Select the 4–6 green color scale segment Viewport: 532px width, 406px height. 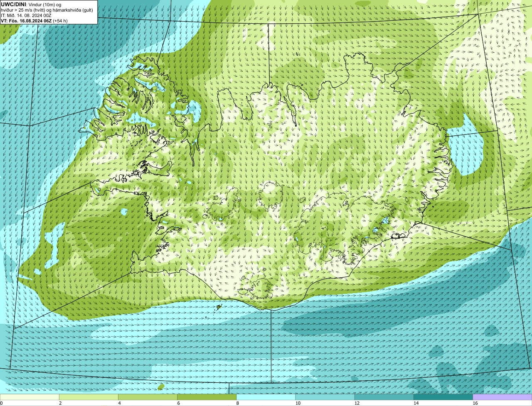click(x=148, y=397)
